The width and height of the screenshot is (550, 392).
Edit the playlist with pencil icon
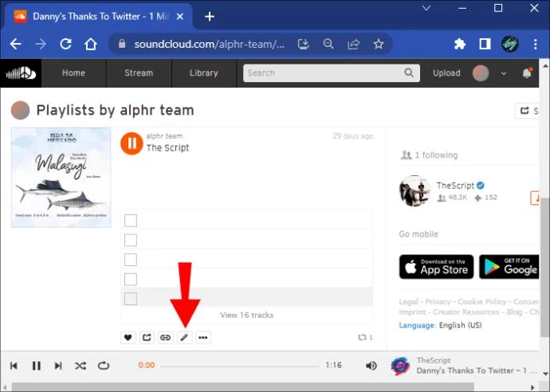tap(184, 337)
